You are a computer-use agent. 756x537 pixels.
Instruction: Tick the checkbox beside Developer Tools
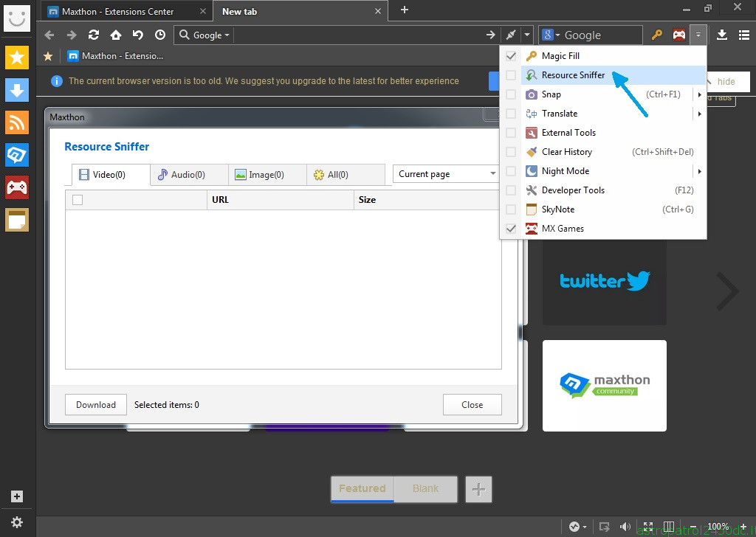[x=511, y=190]
